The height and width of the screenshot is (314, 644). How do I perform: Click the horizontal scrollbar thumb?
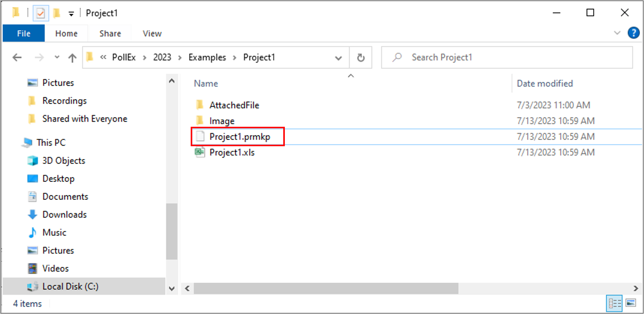pyautogui.click(x=326, y=288)
